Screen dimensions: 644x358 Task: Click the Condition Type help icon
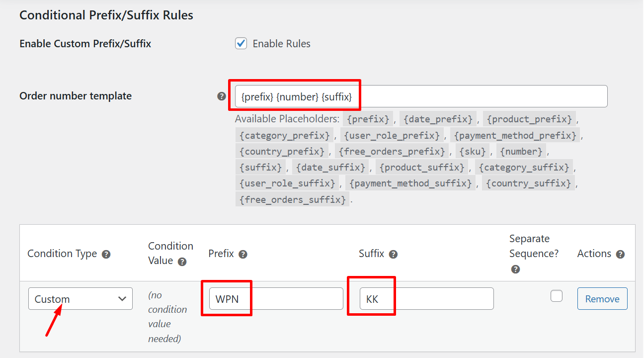coord(106,254)
